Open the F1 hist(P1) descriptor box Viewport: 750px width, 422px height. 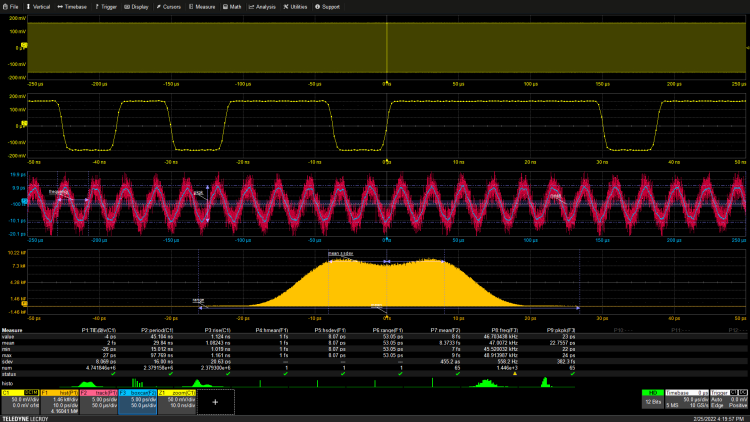[x=59, y=402]
